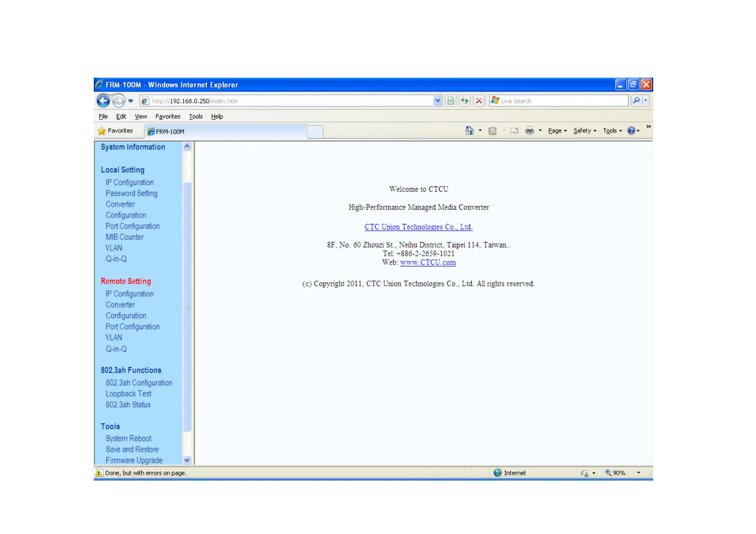Expand the zoom level dropdown arrow
The height and width of the screenshot is (534, 756).
(638, 473)
